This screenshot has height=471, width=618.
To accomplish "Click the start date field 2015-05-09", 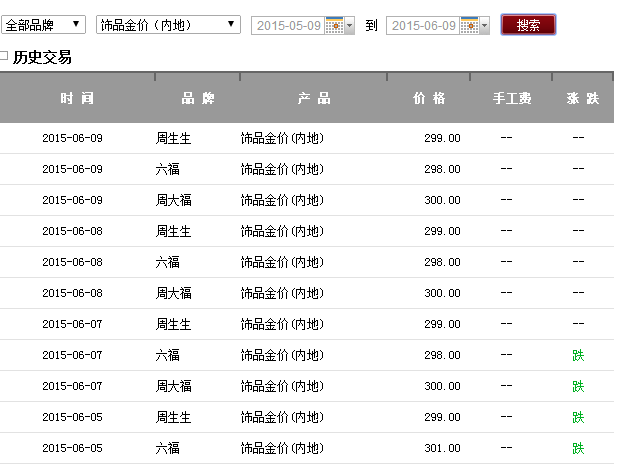I will point(288,26).
